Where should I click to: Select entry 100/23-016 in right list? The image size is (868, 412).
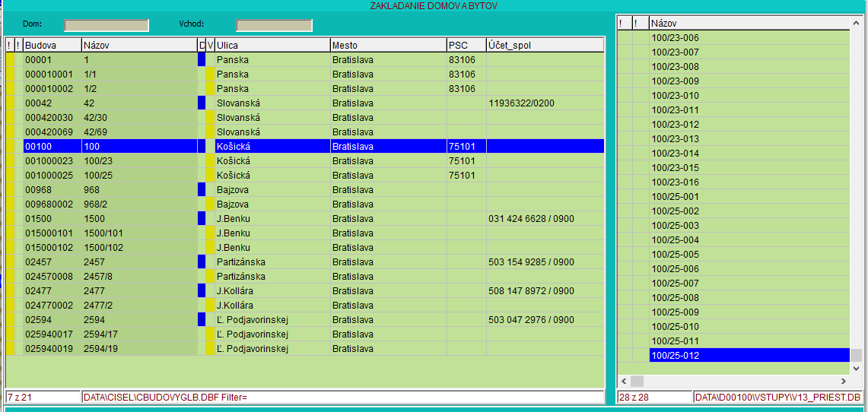point(749,182)
